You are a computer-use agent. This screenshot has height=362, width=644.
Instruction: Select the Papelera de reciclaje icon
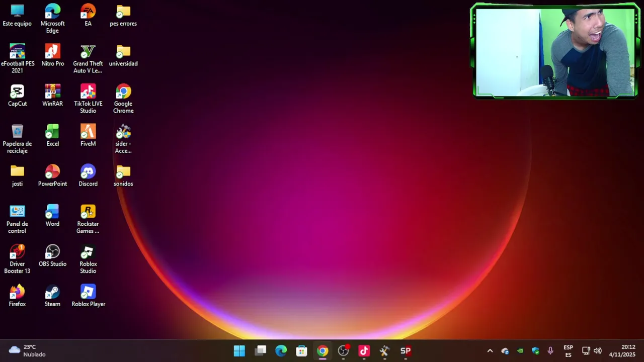click(x=17, y=139)
